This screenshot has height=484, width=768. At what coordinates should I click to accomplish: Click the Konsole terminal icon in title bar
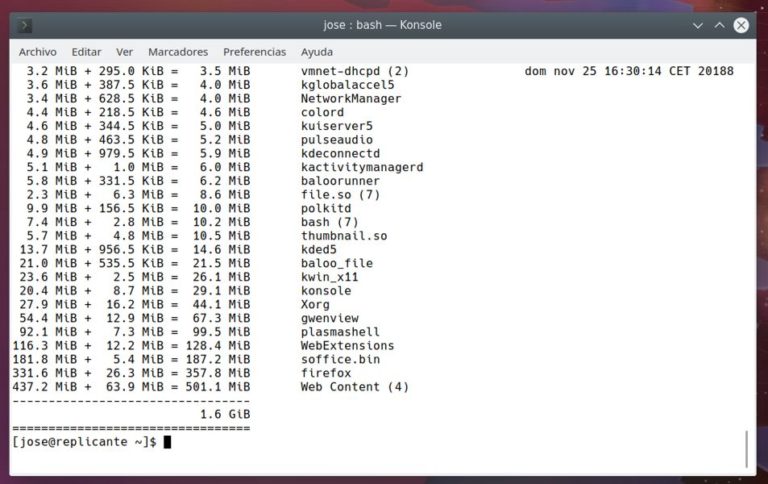(26, 25)
